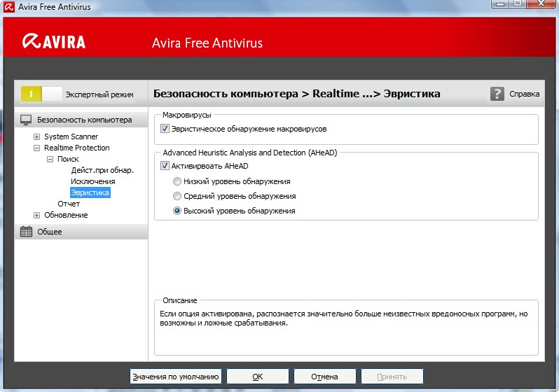The height and width of the screenshot is (392, 559).
Task: Select the highlighted Эвристика item
Action: pos(90,192)
